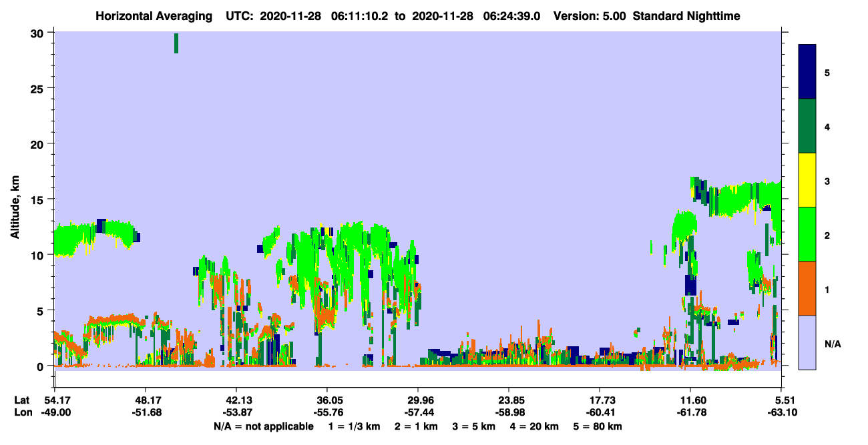Click the yellow colorbar segment labeled 3
This screenshot has width=868, height=445.
click(807, 180)
